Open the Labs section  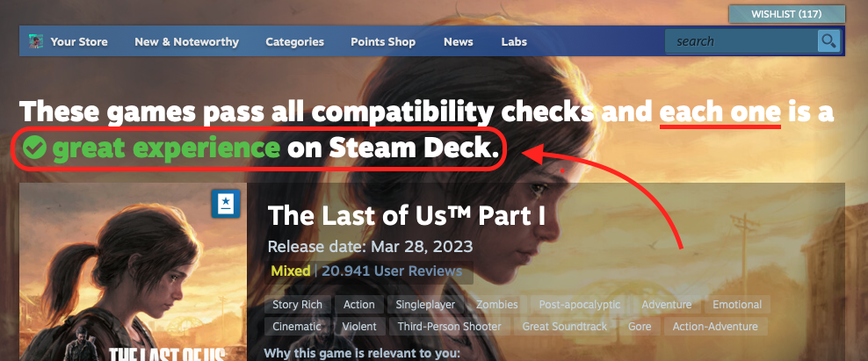click(x=514, y=41)
